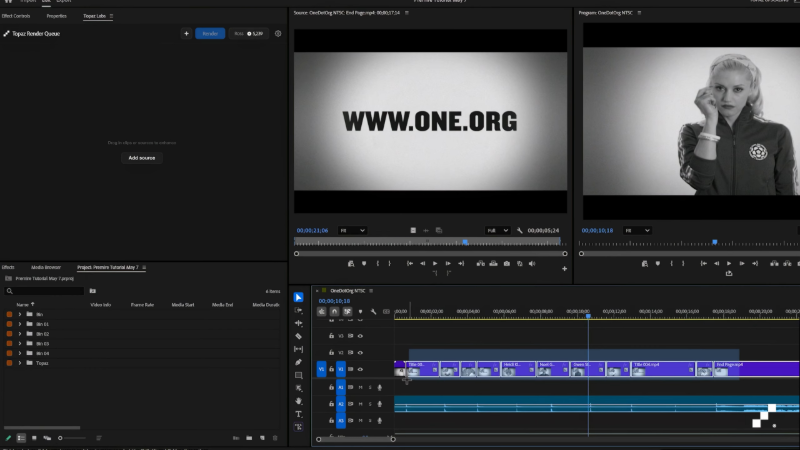The width and height of the screenshot is (800, 450).
Task: Select the Type tool
Action: point(298,414)
